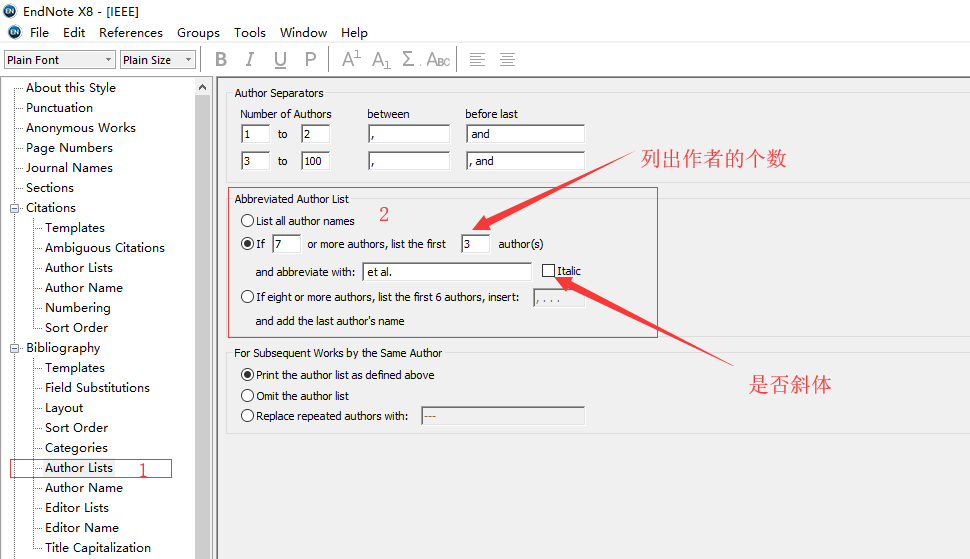970x559 pixels.
Task: Apply Small Caps formatting icon
Action: [x=438, y=60]
